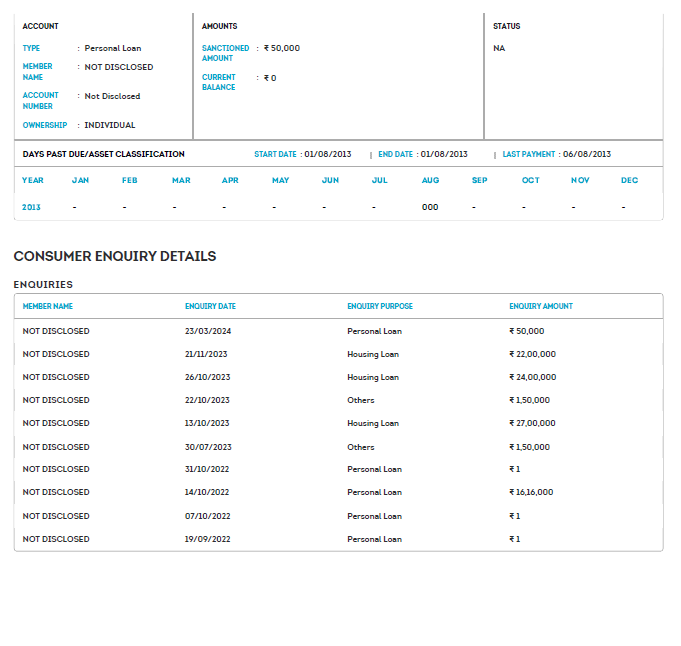
Task: Click the 19/09/2022 enquiry date
Action: (x=207, y=539)
